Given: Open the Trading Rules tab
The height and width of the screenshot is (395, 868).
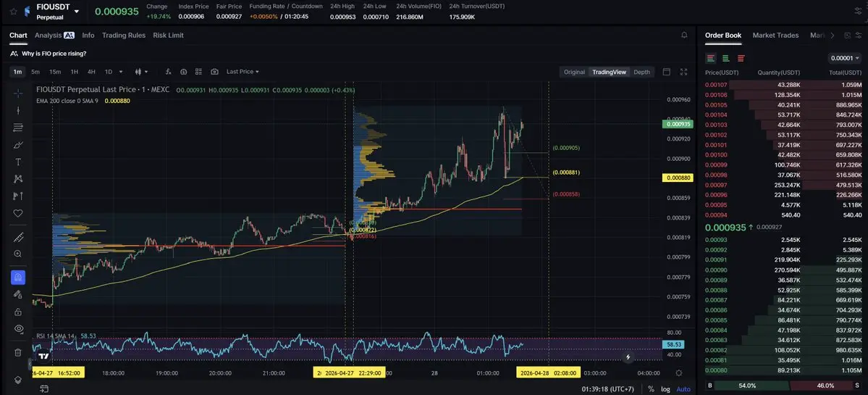Looking at the screenshot, I should [124, 36].
